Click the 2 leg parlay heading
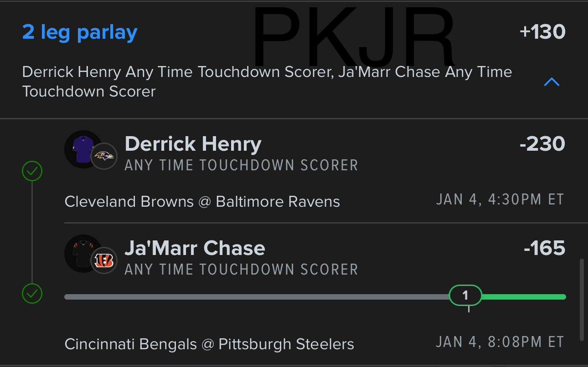The image size is (588, 367). (80, 32)
